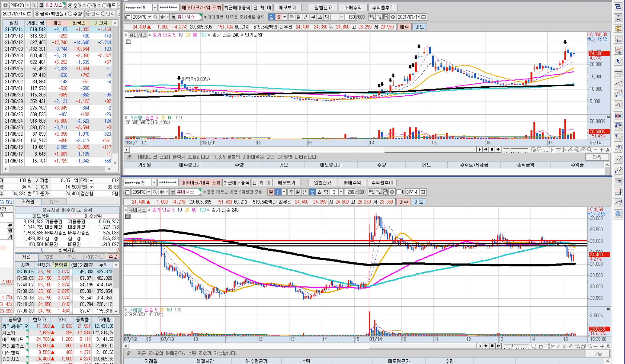Screen dimensions: 625x364
Task: Click the play button below upper chart
Action: (x=480, y=149)
